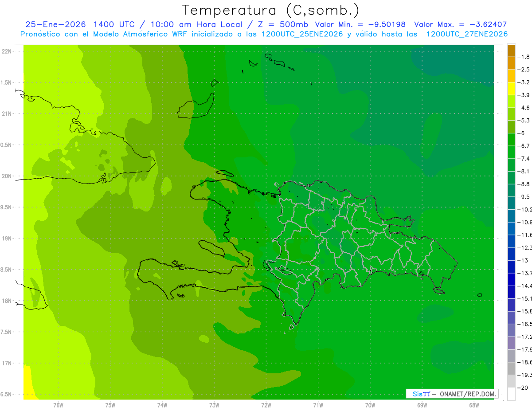This screenshot has height=411, width=532.
Task: Click the "18N" latitude label
Action: pos(6,301)
